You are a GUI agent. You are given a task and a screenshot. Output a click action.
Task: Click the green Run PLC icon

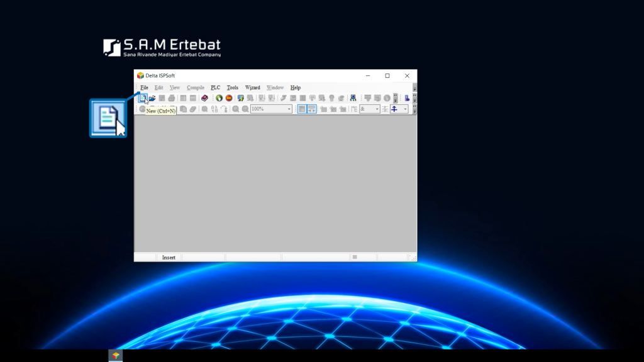click(219, 98)
